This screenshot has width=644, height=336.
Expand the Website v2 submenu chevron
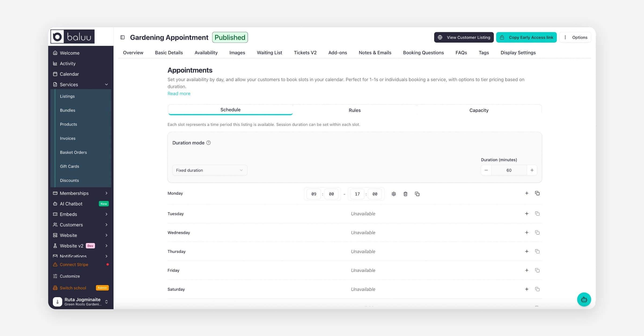click(x=107, y=246)
